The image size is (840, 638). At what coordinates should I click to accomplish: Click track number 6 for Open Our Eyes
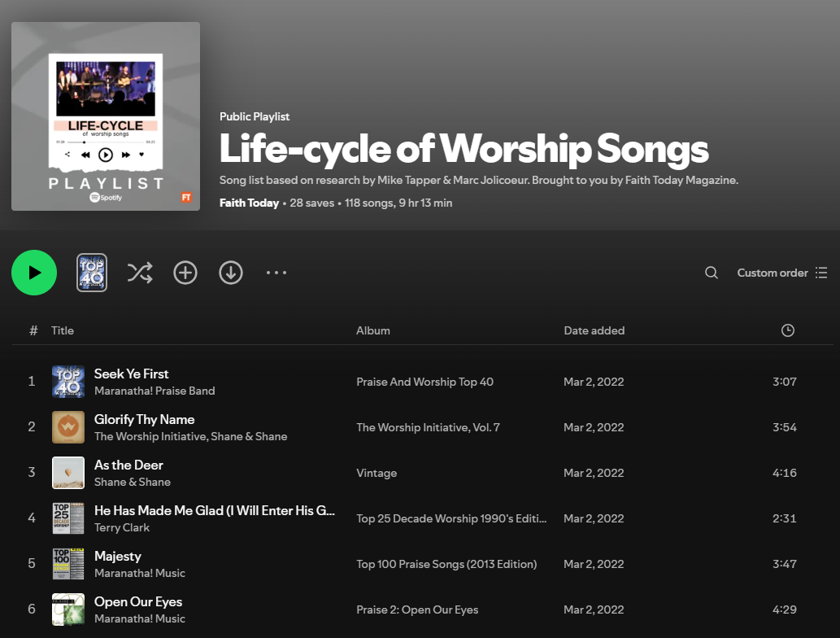tap(32, 609)
